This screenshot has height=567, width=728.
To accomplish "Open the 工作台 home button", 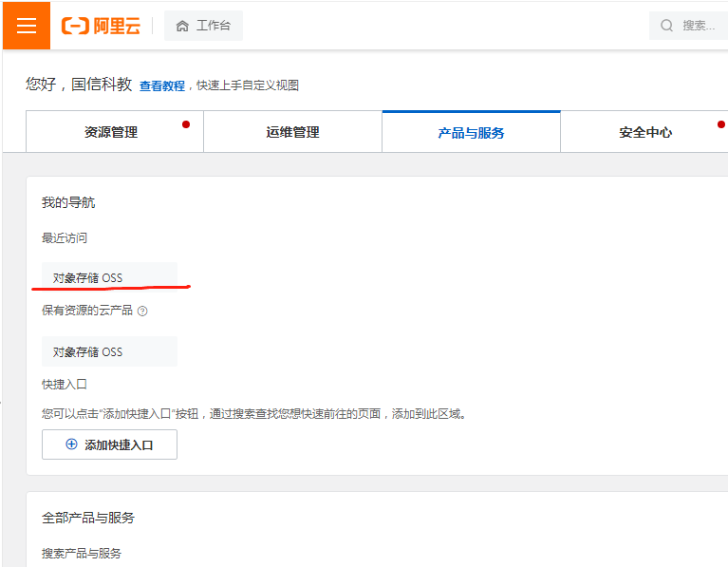I will pyautogui.click(x=203, y=26).
